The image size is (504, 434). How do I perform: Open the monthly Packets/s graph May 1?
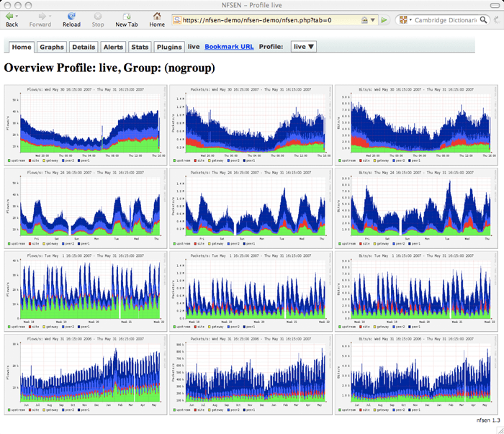pyautogui.click(x=251, y=291)
